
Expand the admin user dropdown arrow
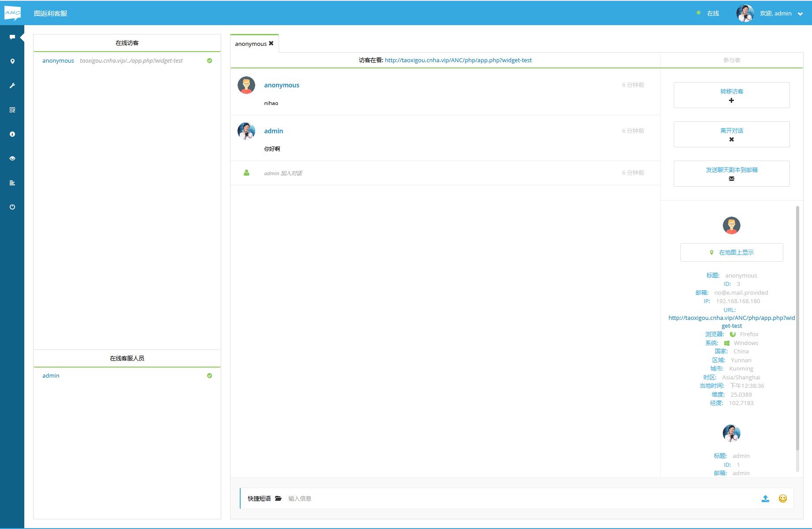(800, 14)
